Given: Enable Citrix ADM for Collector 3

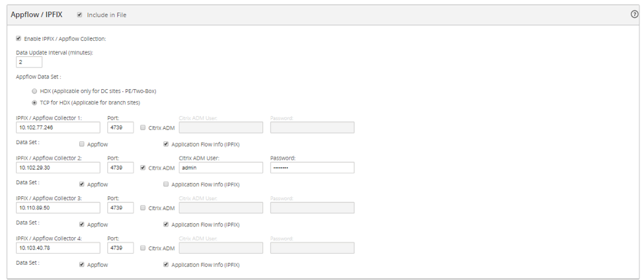Looking at the screenshot, I should pyautogui.click(x=143, y=208).
